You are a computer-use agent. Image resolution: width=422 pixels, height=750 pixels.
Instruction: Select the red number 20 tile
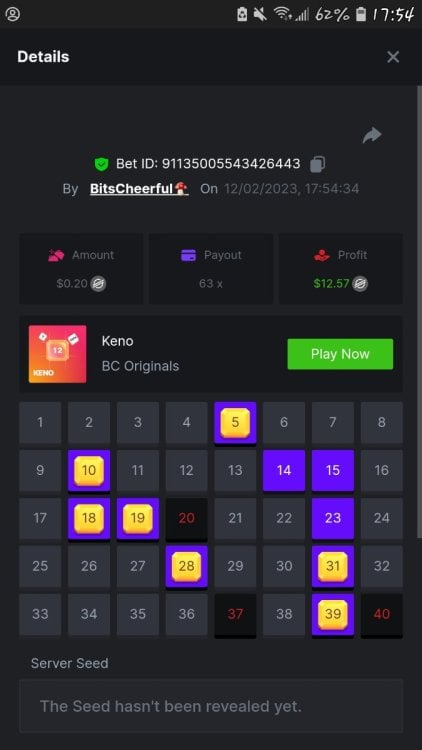click(x=186, y=518)
